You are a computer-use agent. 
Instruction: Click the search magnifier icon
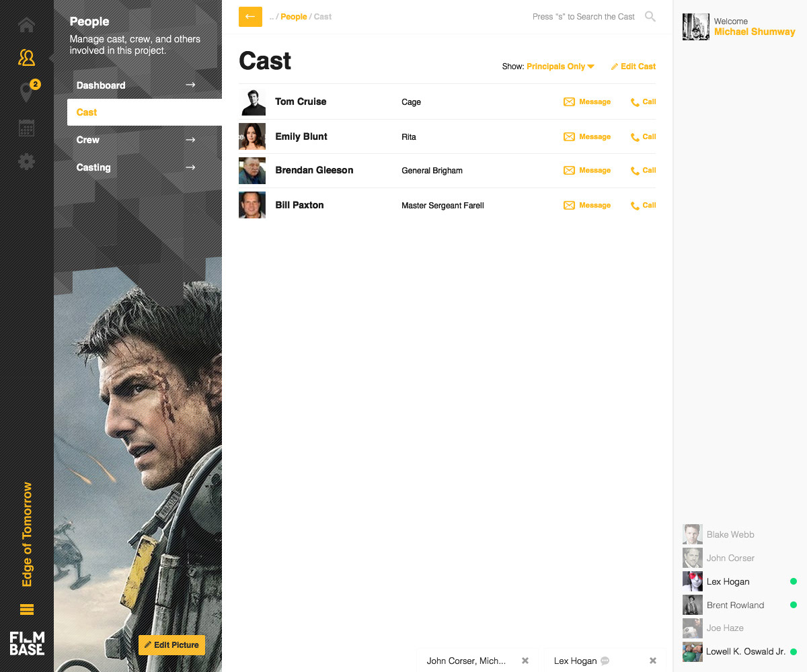tap(650, 17)
